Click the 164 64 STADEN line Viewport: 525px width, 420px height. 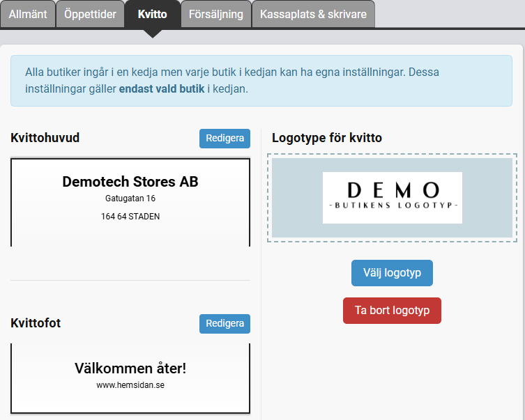(130, 217)
